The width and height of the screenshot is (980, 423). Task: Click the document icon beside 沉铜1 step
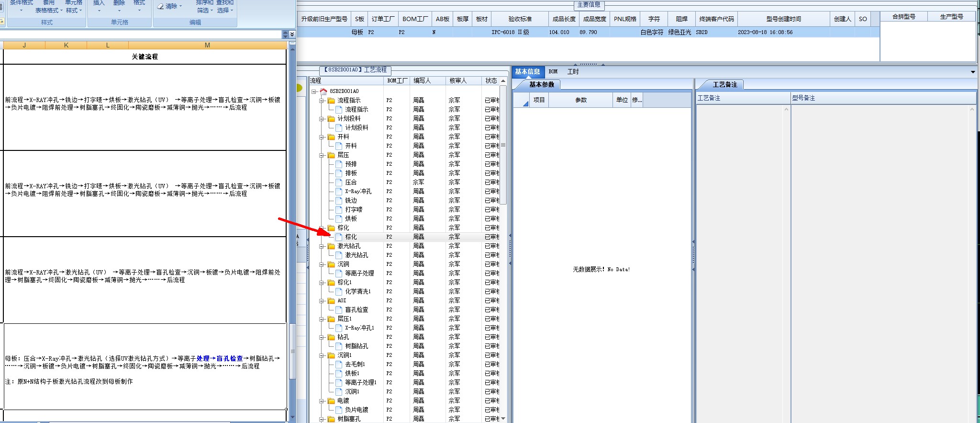[x=339, y=391]
